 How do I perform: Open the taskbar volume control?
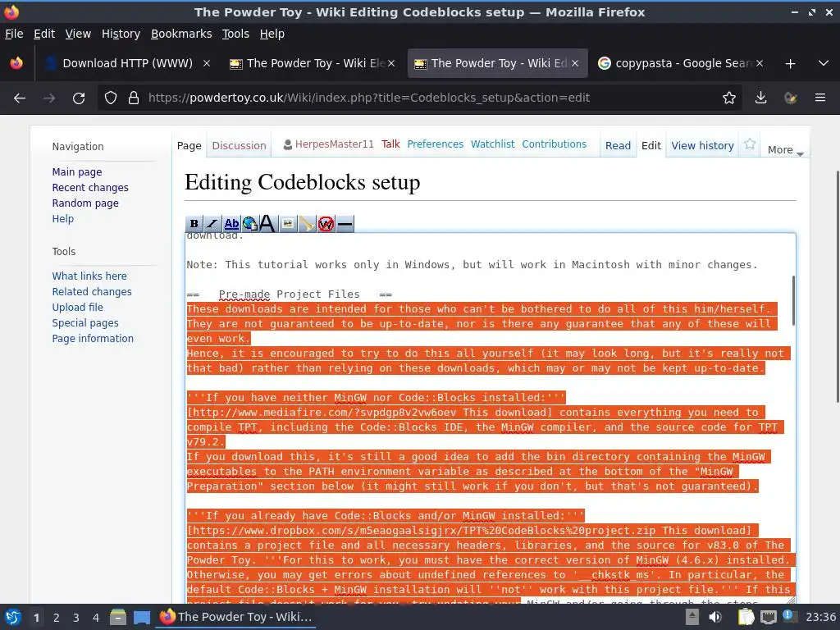pyautogui.click(x=714, y=617)
